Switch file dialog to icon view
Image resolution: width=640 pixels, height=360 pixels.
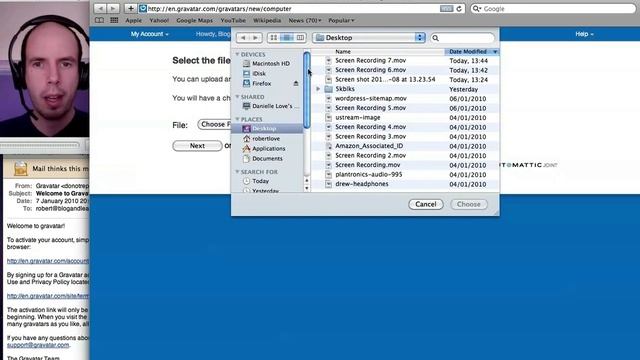tap(273, 38)
